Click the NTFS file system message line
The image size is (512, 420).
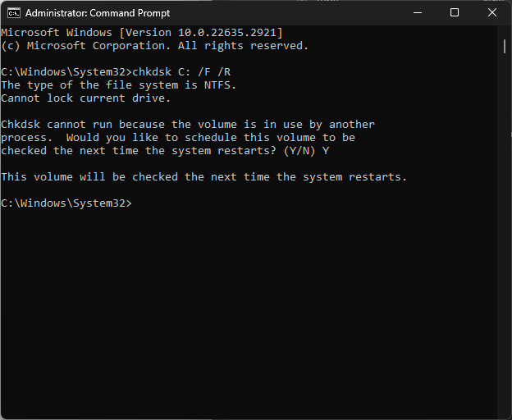pos(118,85)
